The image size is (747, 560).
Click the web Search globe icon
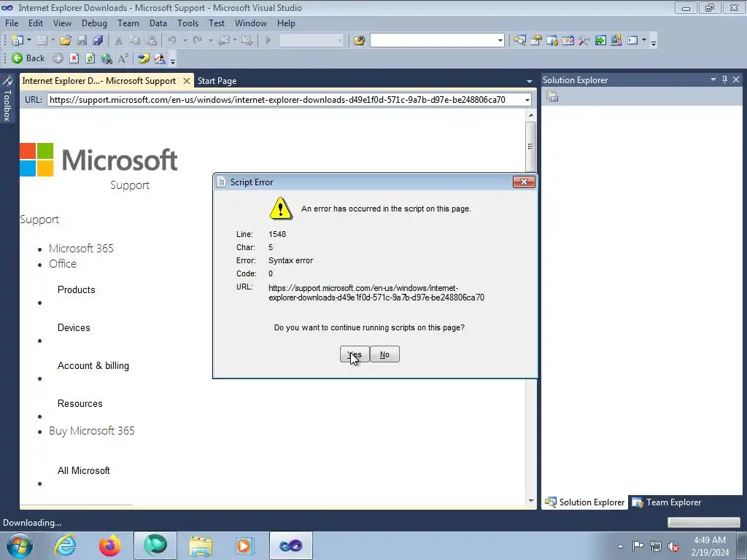[x=107, y=58]
